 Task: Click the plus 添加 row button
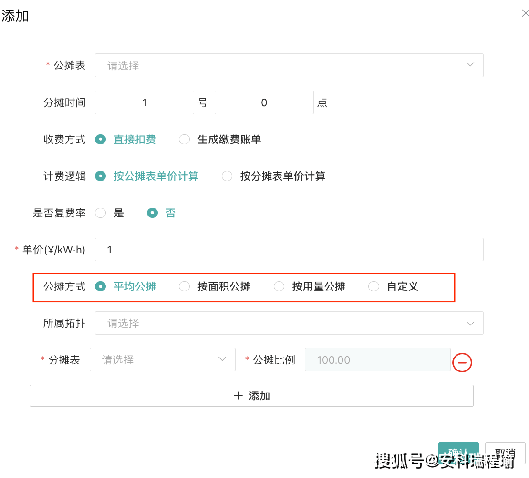[252, 396]
